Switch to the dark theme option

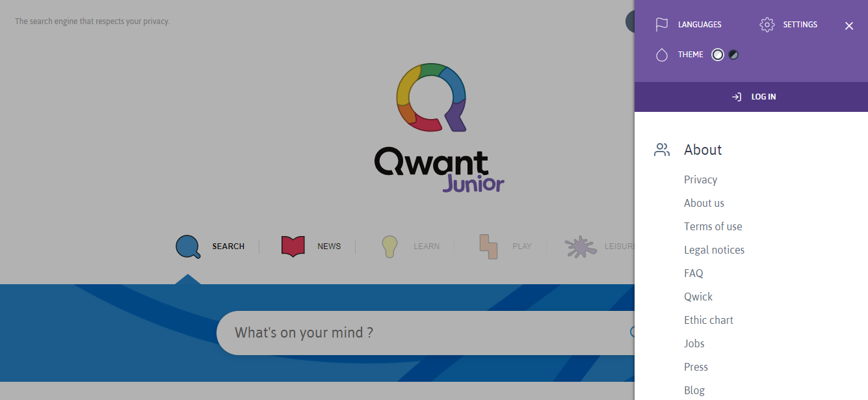(x=733, y=55)
